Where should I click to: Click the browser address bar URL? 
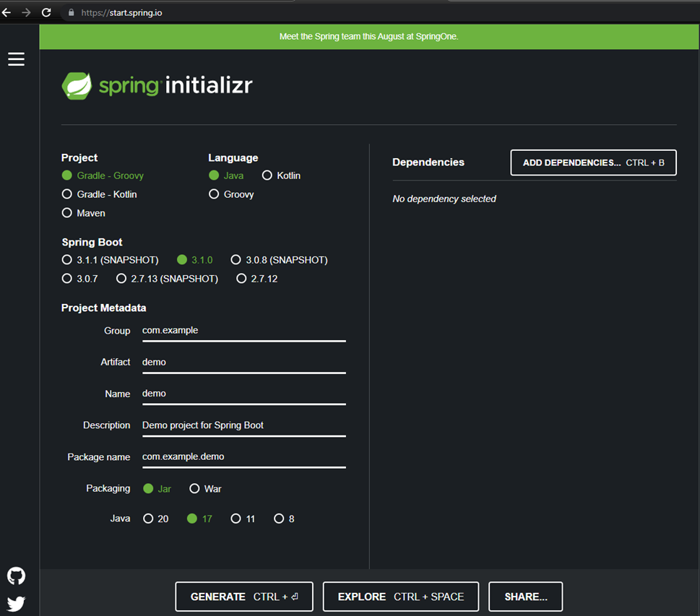point(121,13)
